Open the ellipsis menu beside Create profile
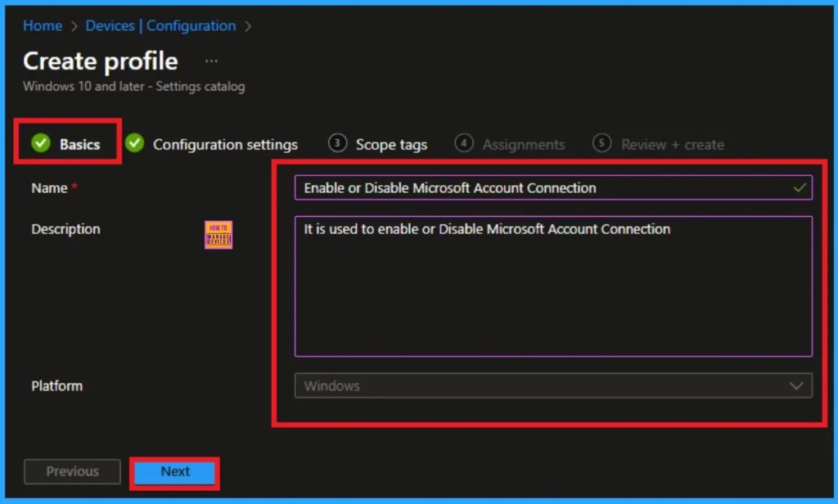This screenshot has height=504, width=838. (211, 61)
